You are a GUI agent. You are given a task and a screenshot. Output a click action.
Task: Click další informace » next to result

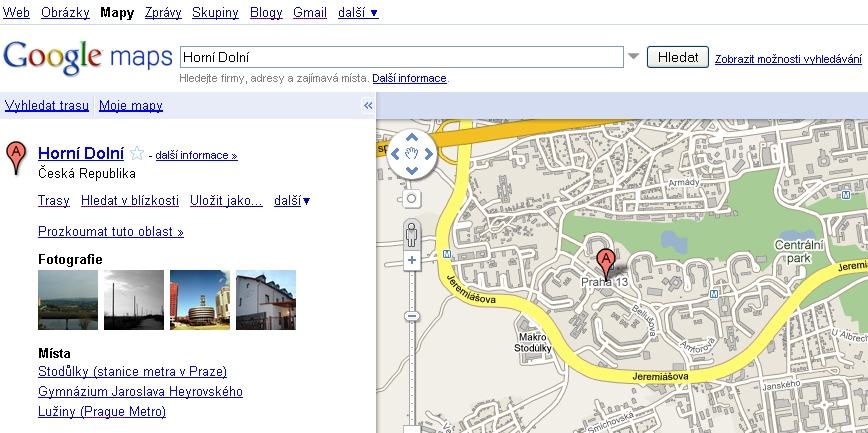[x=197, y=155]
